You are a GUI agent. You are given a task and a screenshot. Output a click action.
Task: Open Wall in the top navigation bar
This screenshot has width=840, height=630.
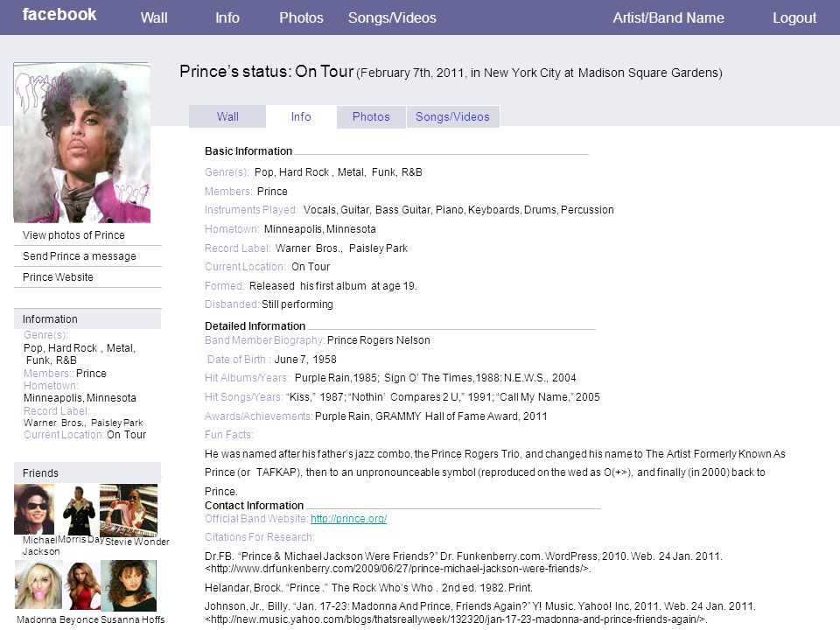(154, 17)
